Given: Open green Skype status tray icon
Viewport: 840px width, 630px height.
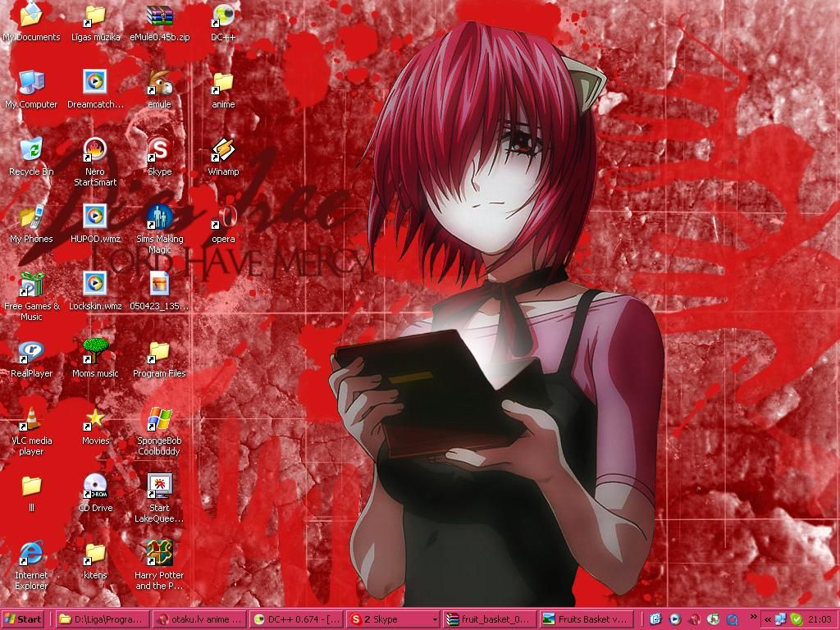Looking at the screenshot, I should (x=797, y=619).
